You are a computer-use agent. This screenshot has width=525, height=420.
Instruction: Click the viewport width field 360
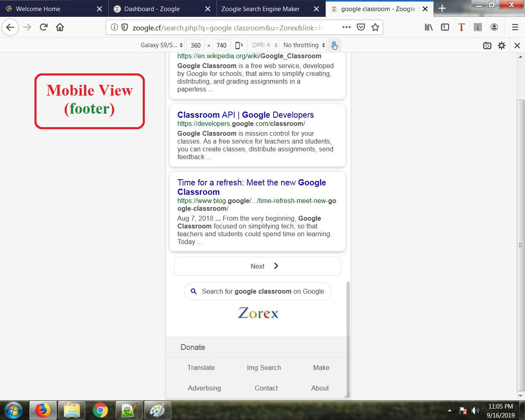click(x=196, y=45)
